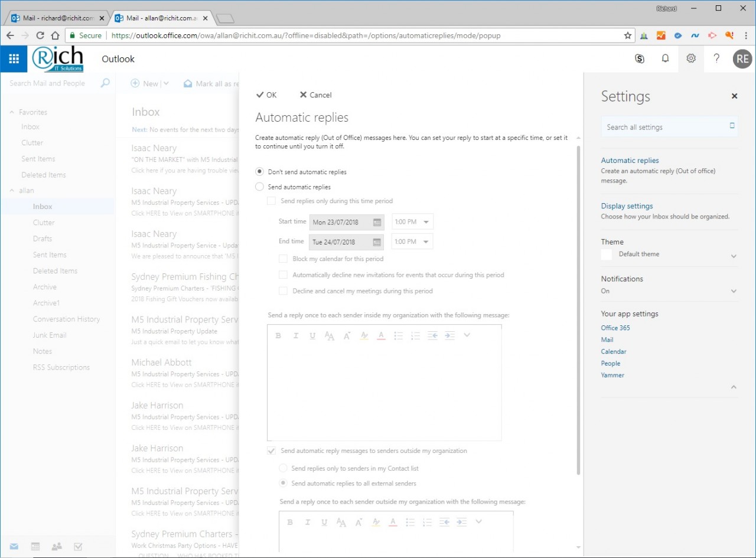Screen dimensions: 756x558
Task: Collapse the allan mailbox folder tree
Action: pos(12,191)
